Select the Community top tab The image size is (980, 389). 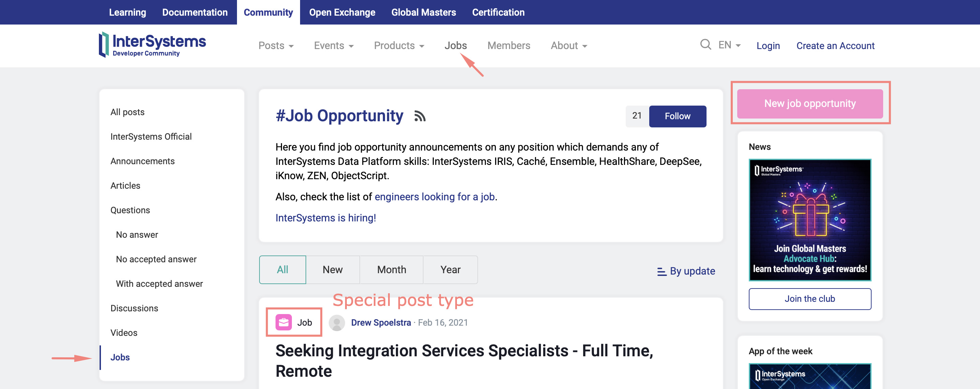coord(268,12)
